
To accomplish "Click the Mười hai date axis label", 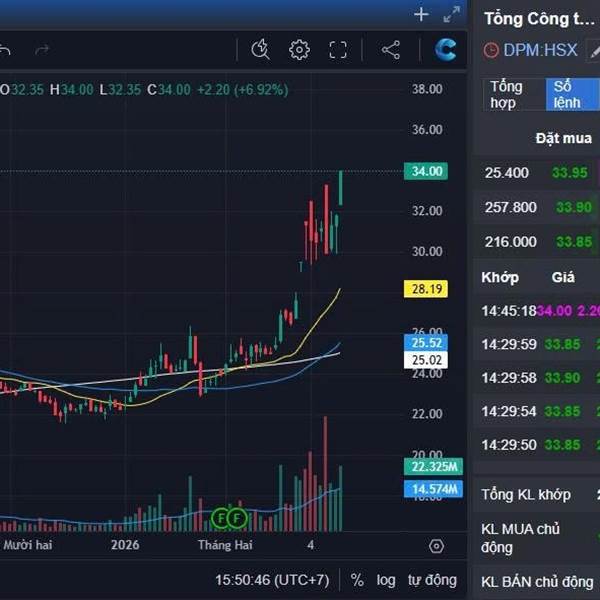I will (28, 545).
